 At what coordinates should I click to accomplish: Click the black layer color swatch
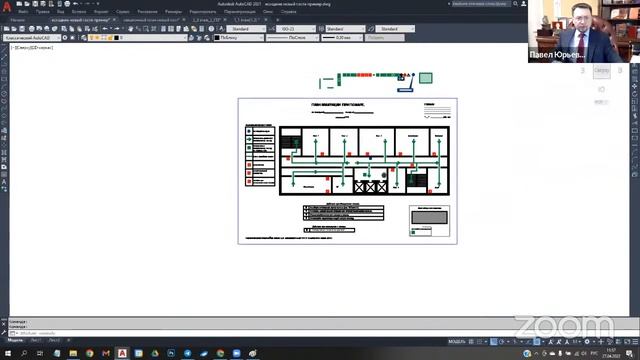116,38
